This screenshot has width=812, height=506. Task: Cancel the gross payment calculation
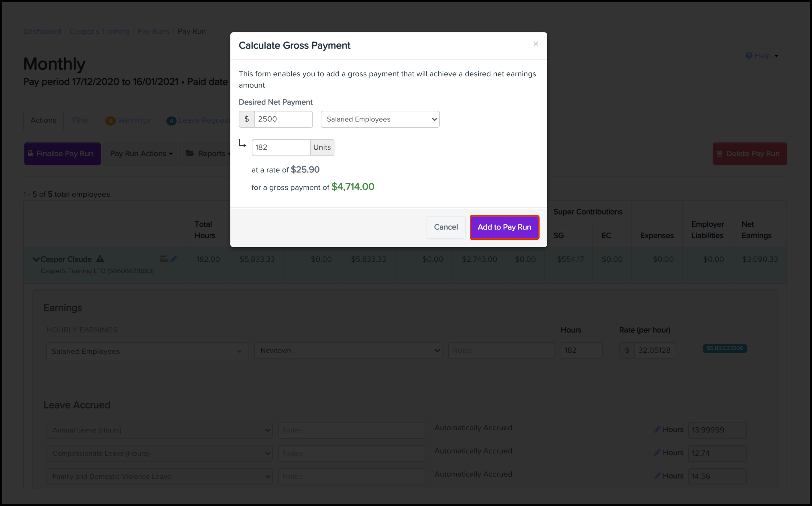pyautogui.click(x=446, y=227)
